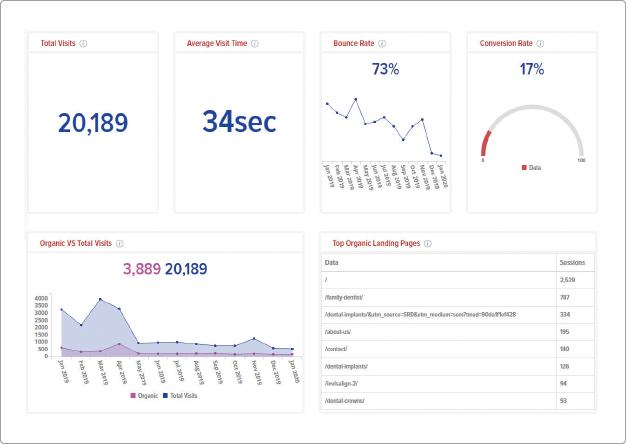Screen dimensions: 626x444
Task: Select the /about-us/ row
Action: (458, 332)
